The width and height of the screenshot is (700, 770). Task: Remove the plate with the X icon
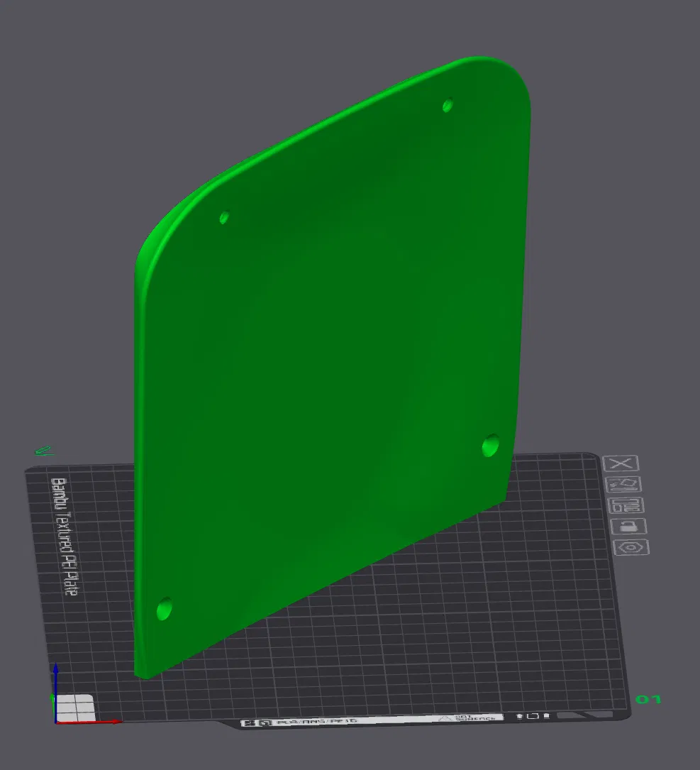tap(621, 463)
